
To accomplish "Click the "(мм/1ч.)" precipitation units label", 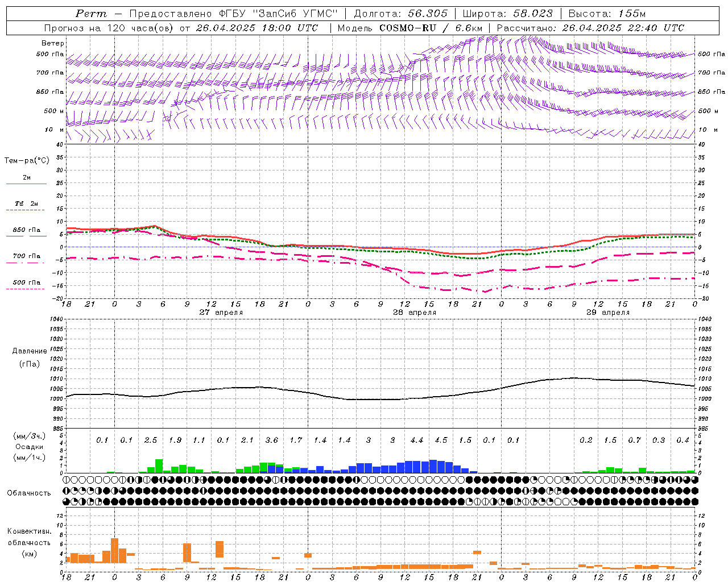I will point(29,458).
